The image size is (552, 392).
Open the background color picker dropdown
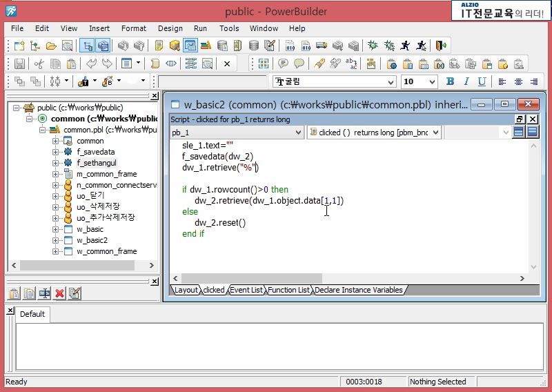click(x=119, y=81)
